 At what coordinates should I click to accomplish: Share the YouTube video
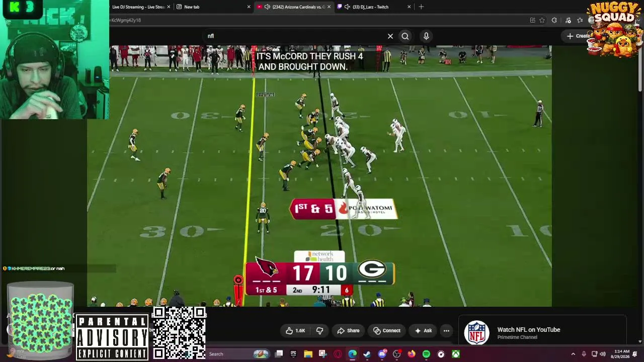348,331
